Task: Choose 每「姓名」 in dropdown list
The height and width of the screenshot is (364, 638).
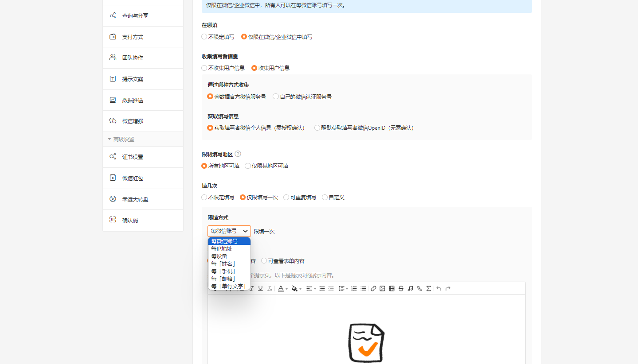Action: point(229,263)
